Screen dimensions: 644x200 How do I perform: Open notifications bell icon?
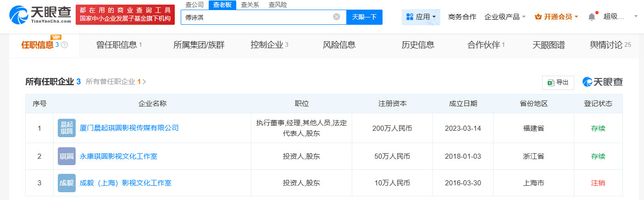pos(592,17)
